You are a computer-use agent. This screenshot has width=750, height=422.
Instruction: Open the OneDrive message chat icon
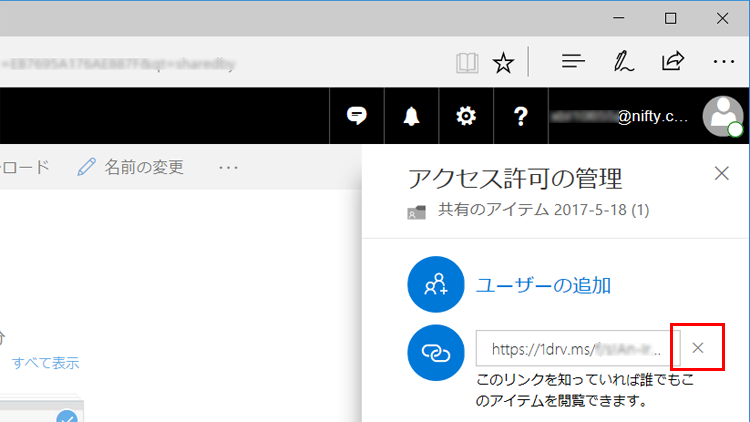click(357, 116)
